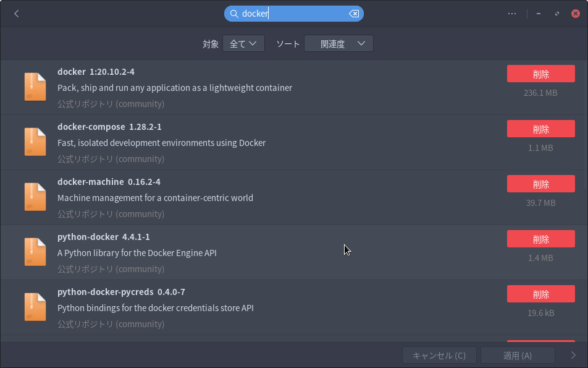Click 'Pack, ship and run any application' description
Screen dimensions: 588x368
click(175, 88)
